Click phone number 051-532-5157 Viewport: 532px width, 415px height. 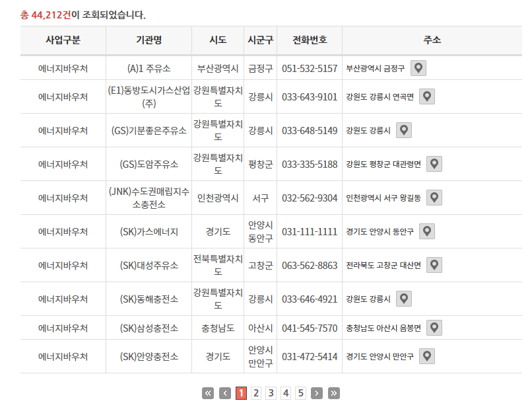click(x=310, y=69)
